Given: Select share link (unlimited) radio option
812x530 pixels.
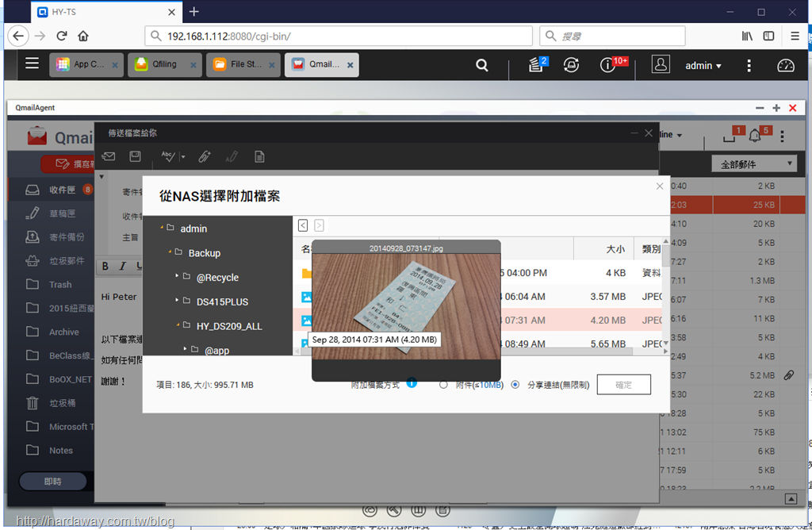Looking at the screenshot, I should click(x=515, y=385).
